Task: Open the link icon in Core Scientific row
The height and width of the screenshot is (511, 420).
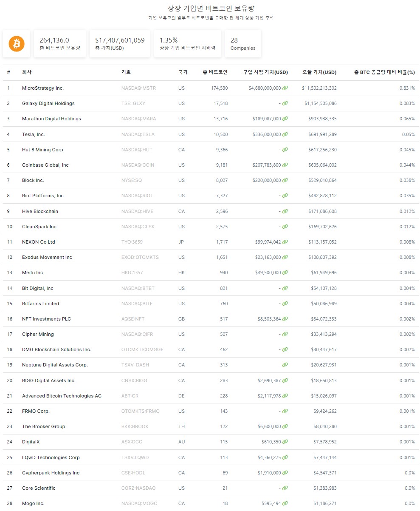Action: pyautogui.click(x=285, y=488)
